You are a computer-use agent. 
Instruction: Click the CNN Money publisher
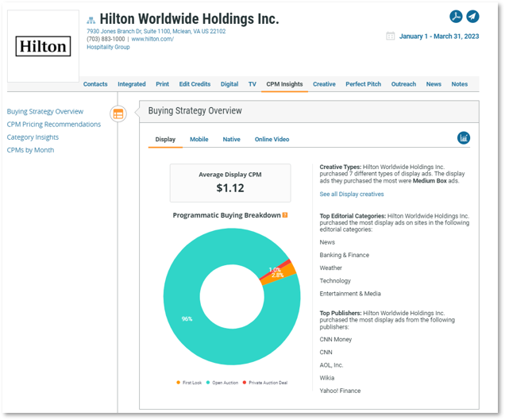336,340
